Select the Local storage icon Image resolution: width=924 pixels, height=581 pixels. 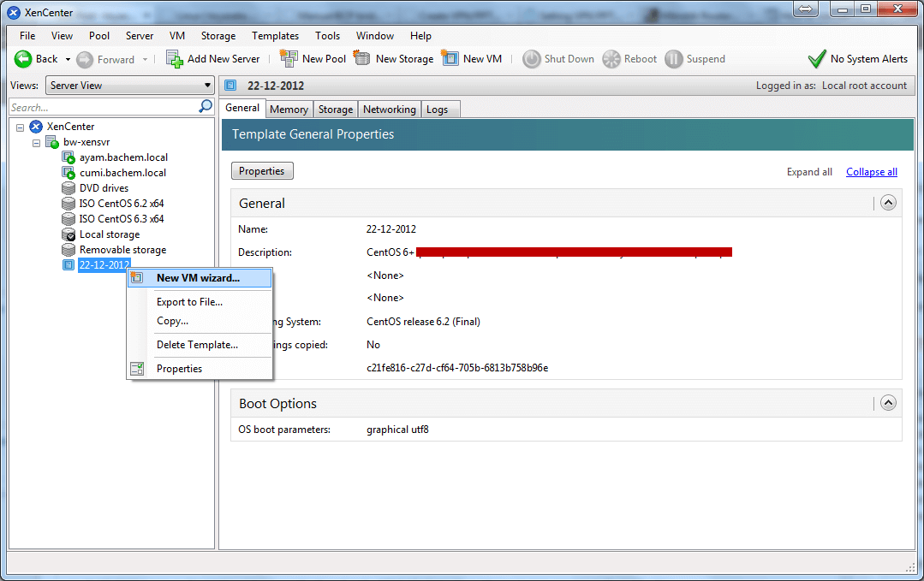click(69, 234)
